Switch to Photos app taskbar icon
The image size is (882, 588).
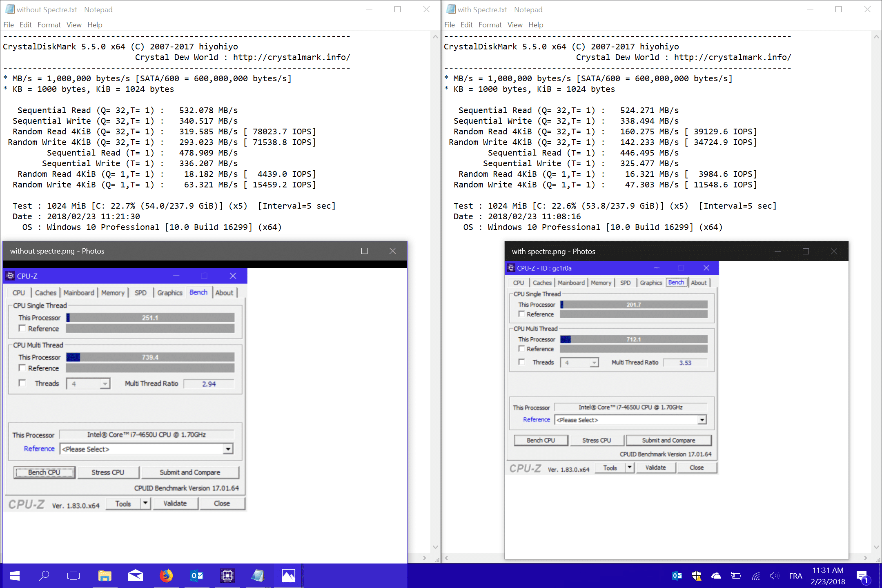click(x=288, y=576)
